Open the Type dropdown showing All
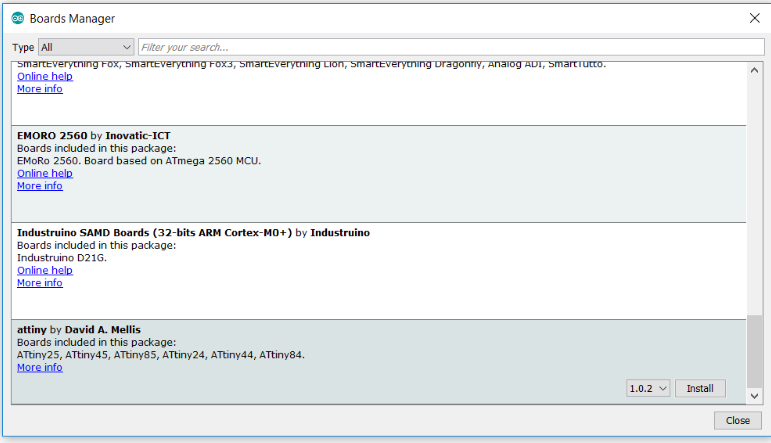Screen dimensions: 771x443 click(86, 47)
